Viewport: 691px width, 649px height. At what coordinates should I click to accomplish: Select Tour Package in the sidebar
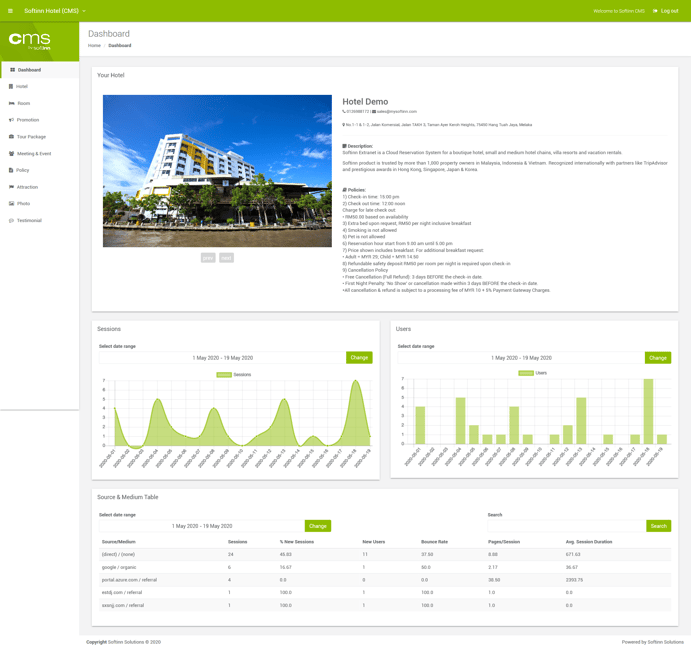31,137
